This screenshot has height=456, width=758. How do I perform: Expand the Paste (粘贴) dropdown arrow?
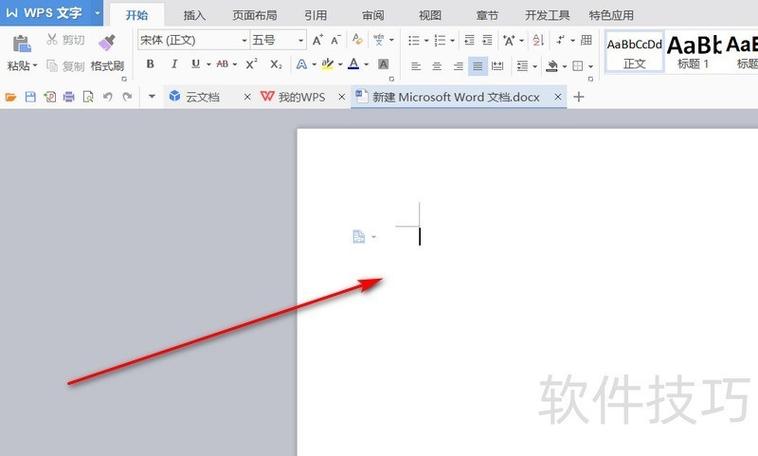[35, 66]
